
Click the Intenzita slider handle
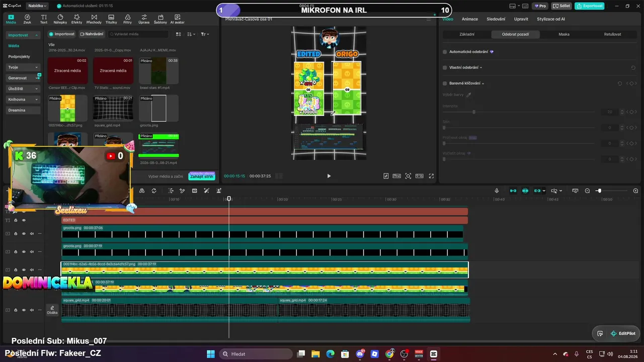pyautogui.click(x=473, y=112)
